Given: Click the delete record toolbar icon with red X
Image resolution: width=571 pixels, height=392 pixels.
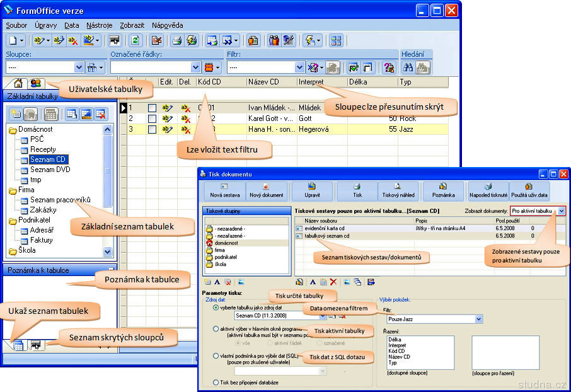Looking at the screenshot, I should (73, 40).
